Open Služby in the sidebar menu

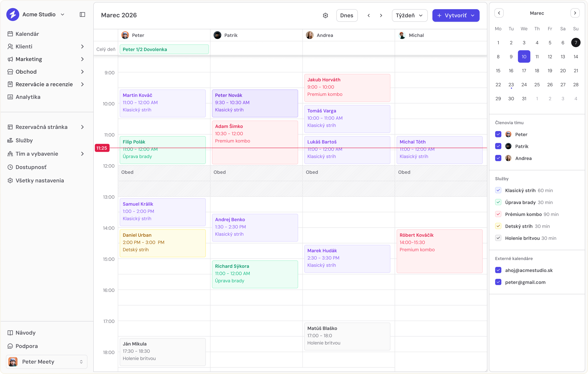[24, 140]
